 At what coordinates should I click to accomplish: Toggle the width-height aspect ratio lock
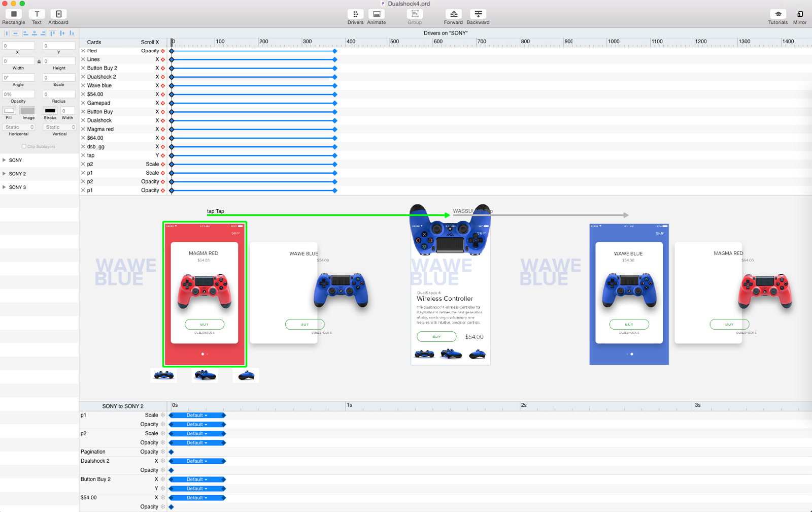point(39,60)
